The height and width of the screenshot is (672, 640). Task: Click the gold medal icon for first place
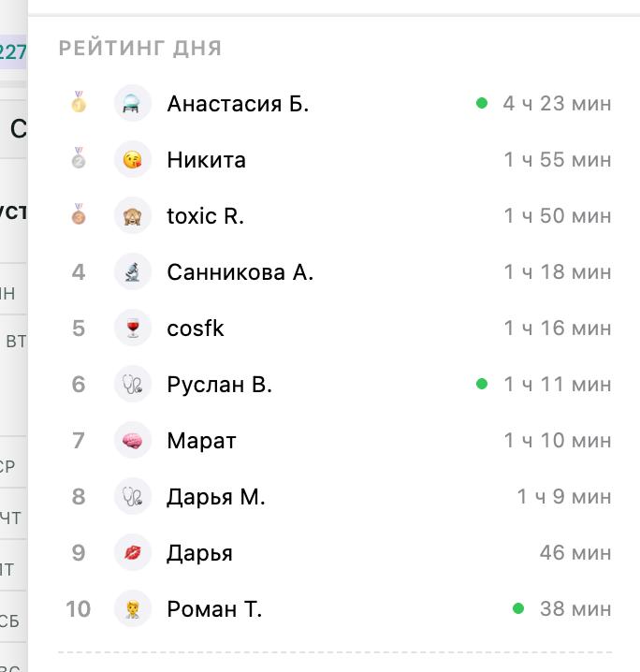pos(79,102)
